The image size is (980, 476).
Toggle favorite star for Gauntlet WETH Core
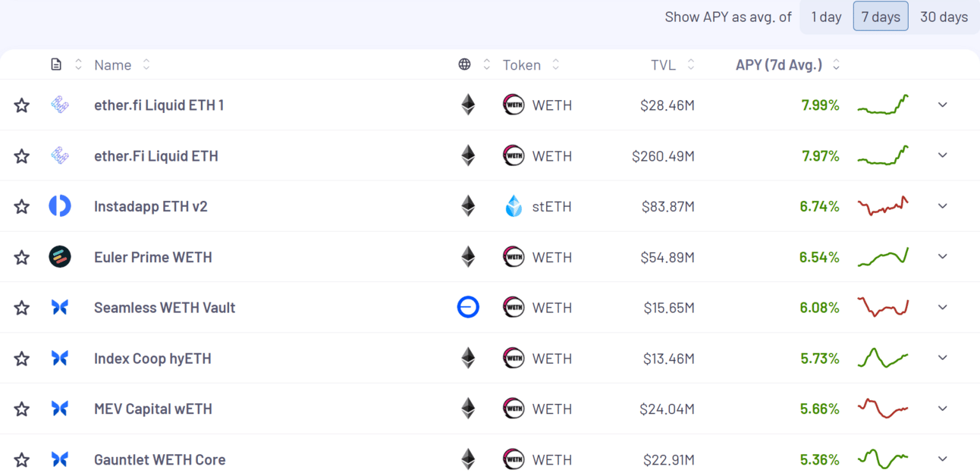coord(22,459)
